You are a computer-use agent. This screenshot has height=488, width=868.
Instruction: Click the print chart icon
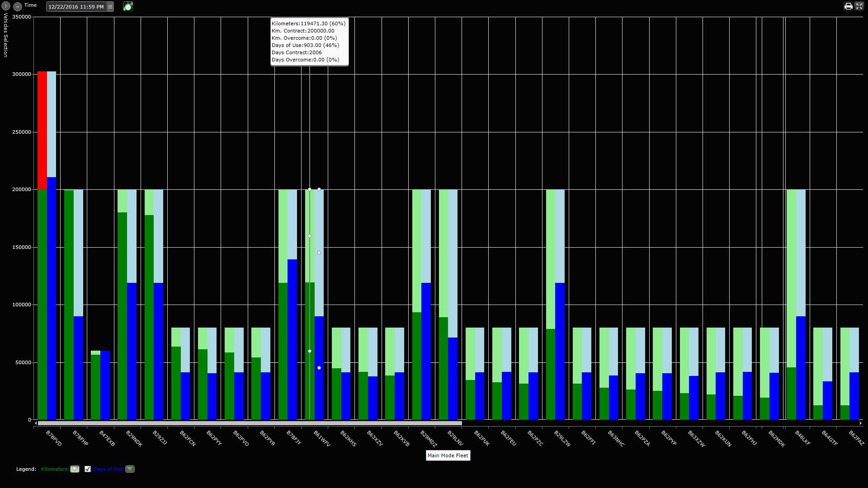point(849,6)
